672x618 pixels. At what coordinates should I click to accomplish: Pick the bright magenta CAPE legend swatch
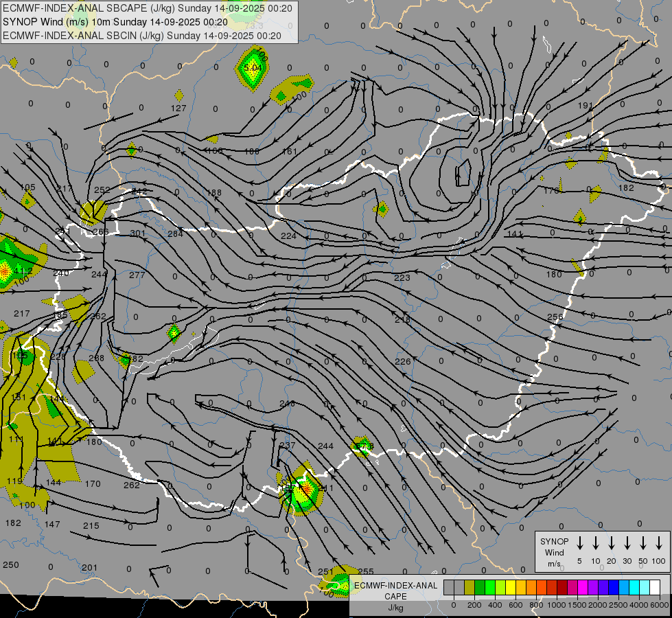tap(583, 587)
